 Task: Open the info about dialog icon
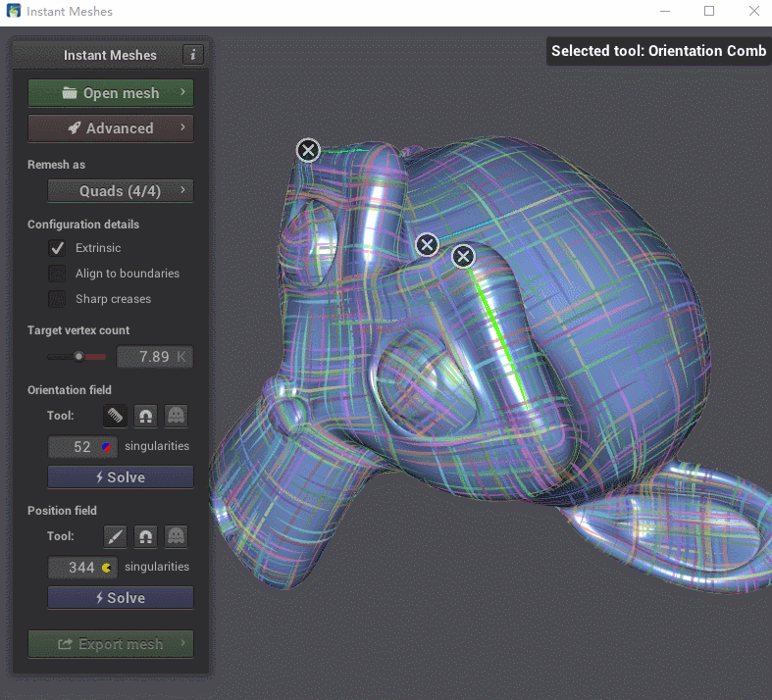click(193, 55)
